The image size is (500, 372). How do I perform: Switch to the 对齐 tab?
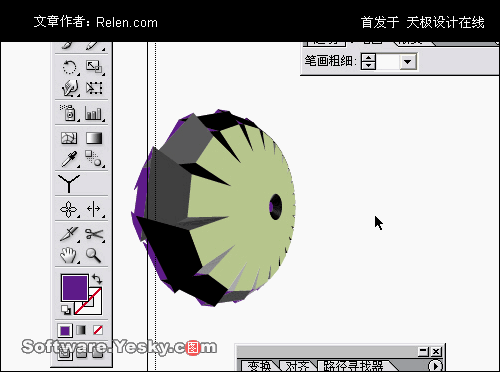pos(297,366)
